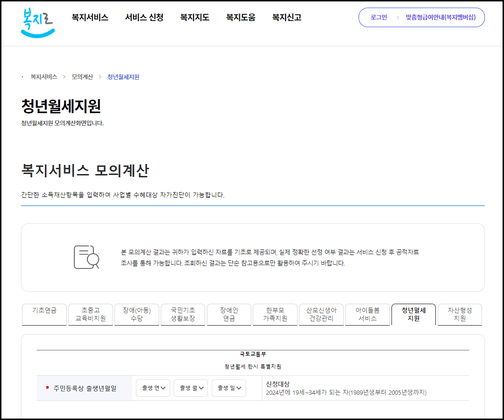Open the 복지서비스 menu
Viewport: 504px width, 420px height.
pos(90,17)
